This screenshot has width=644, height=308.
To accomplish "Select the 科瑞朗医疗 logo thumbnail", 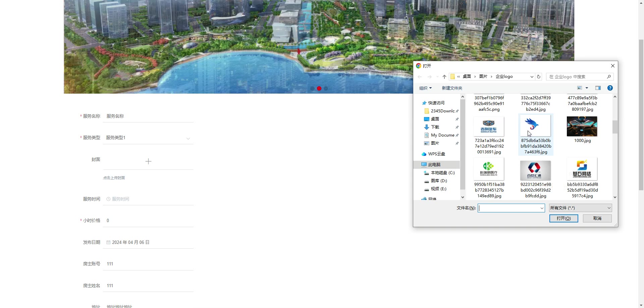I will point(489,169).
